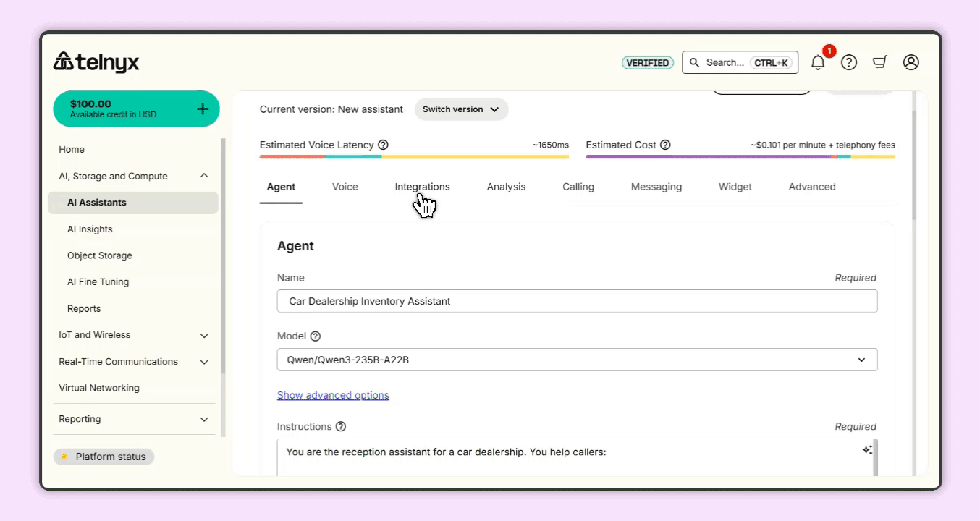Image resolution: width=980 pixels, height=521 pixels.
Task: Open the Switch version dropdown
Action: [461, 109]
